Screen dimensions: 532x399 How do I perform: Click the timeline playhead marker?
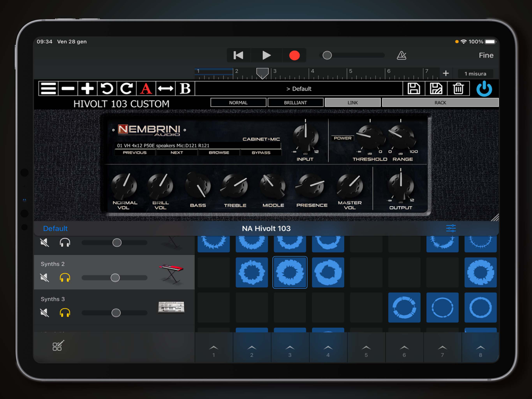(262, 73)
